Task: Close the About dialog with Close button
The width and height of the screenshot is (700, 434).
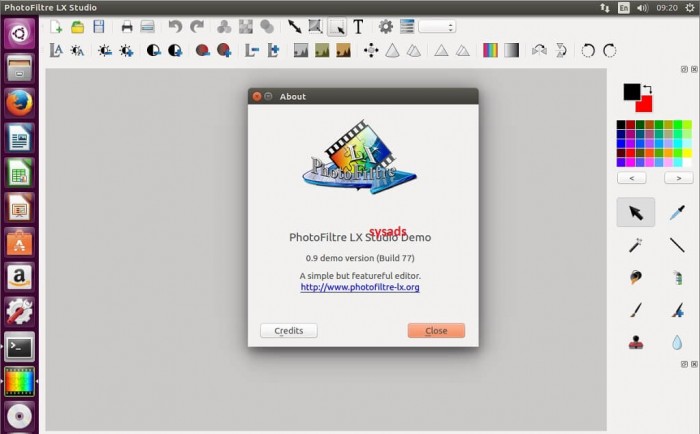Action: (x=436, y=331)
